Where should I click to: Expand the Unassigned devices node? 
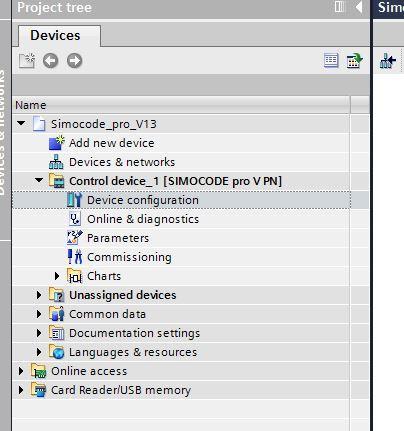tap(39, 295)
